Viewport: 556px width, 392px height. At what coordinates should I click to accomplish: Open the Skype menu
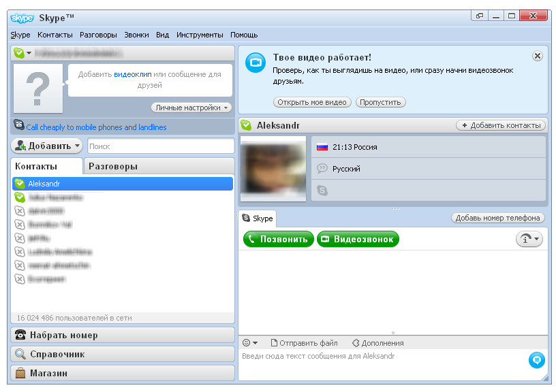[20, 35]
